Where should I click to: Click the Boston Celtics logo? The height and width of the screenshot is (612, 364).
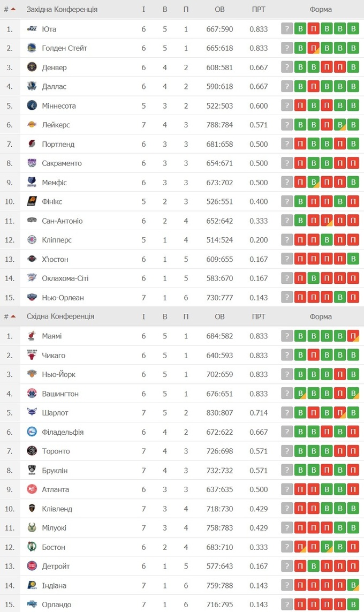pyautogui.click(x=32, y=547)
